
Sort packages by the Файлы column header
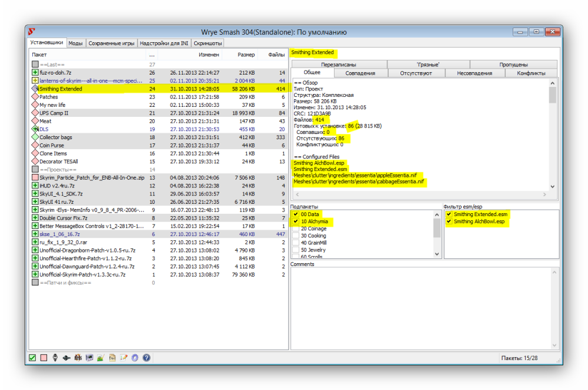pyautogui.click(x=273, y=55)
